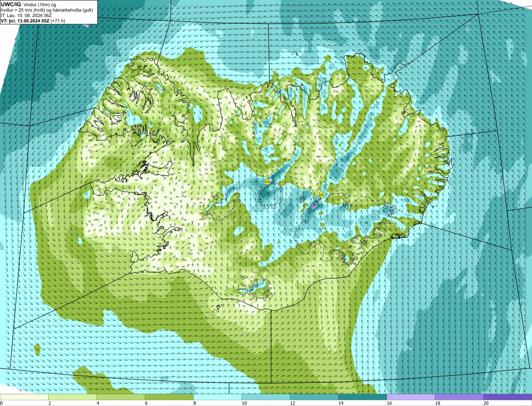Click the 12–14 m/s teal legend swatch

314,397
